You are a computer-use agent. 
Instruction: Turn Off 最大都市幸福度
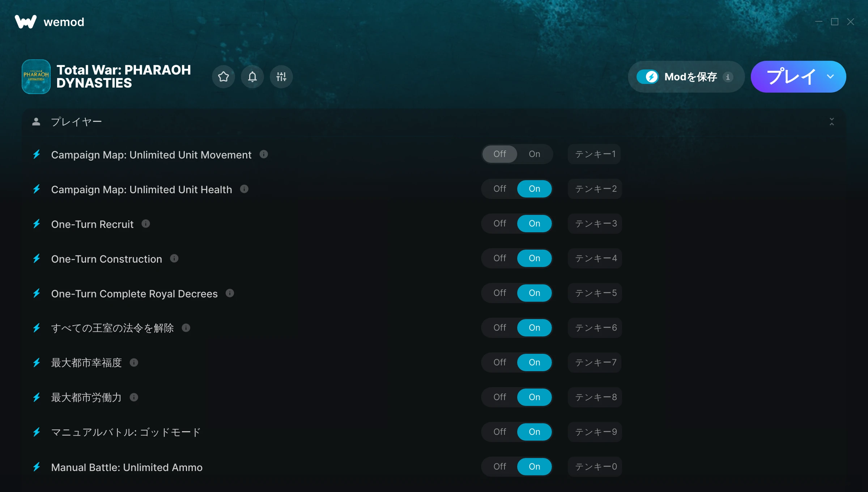pos(500,362)
